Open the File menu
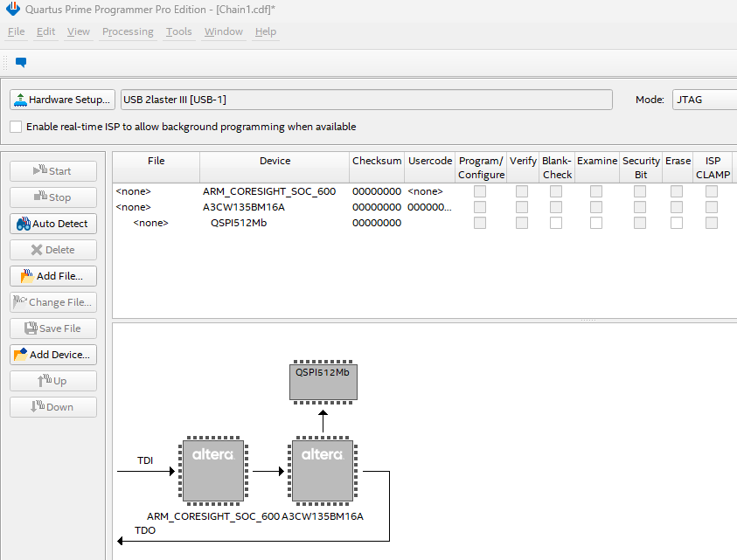The height and width of the screenshot is (560, 737). pyautogui.click(x=16, y=31)
